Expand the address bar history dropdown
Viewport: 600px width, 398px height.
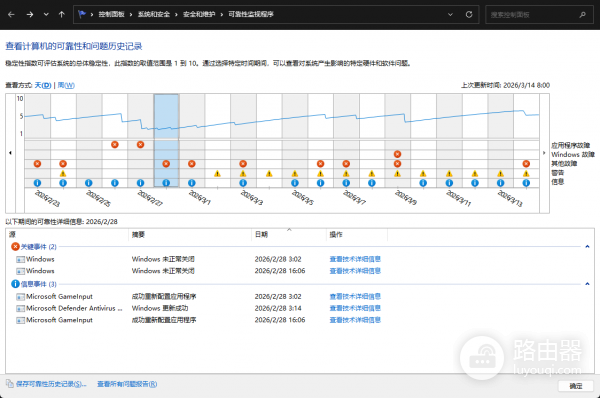click(x=450, y=15)
